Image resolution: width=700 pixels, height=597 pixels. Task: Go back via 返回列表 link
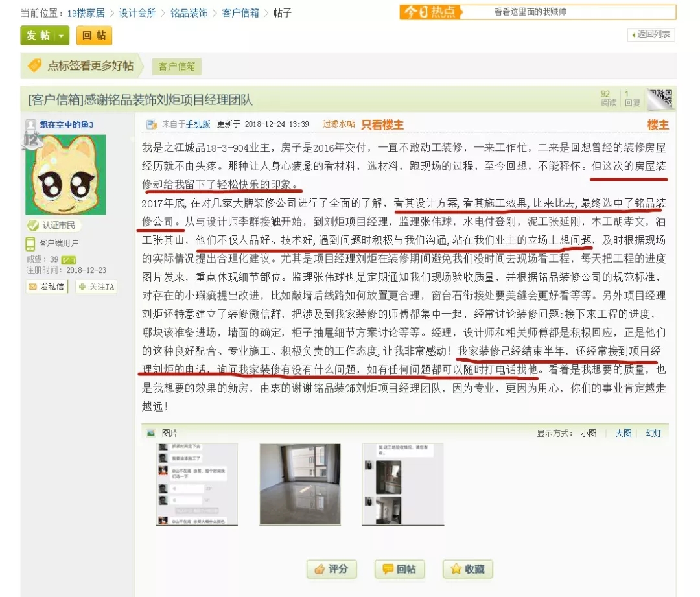[651, 34]
